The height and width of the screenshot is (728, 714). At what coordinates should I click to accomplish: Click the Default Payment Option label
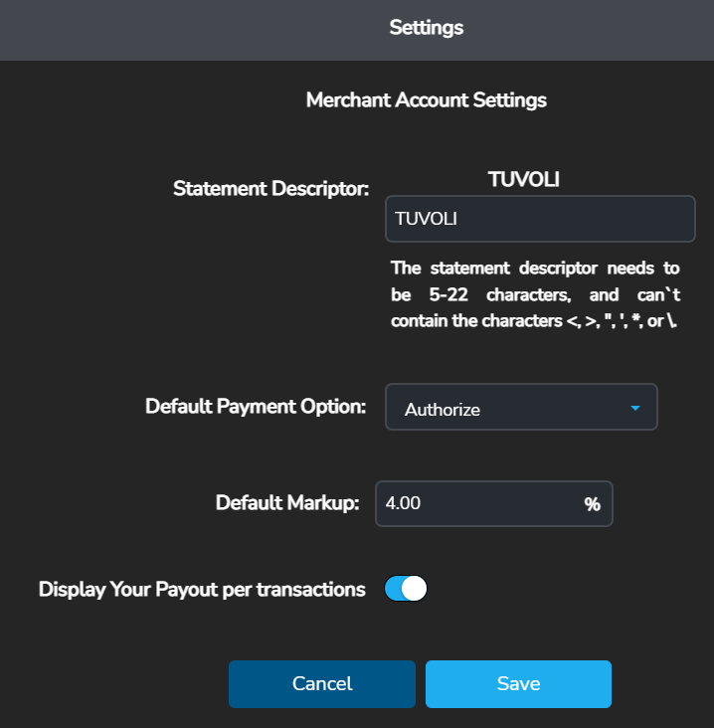(256, 407)
